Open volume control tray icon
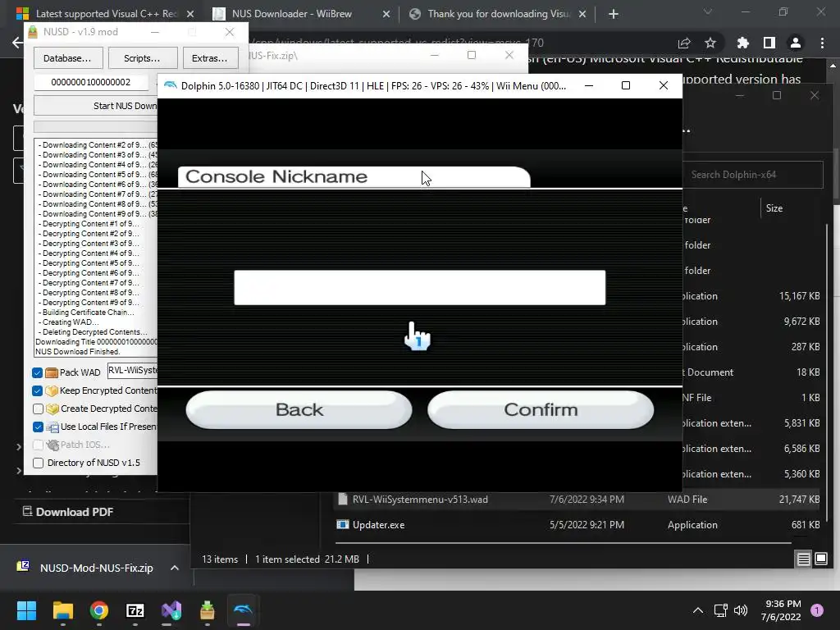Screen dimensions: 840x630 (741, 610)
